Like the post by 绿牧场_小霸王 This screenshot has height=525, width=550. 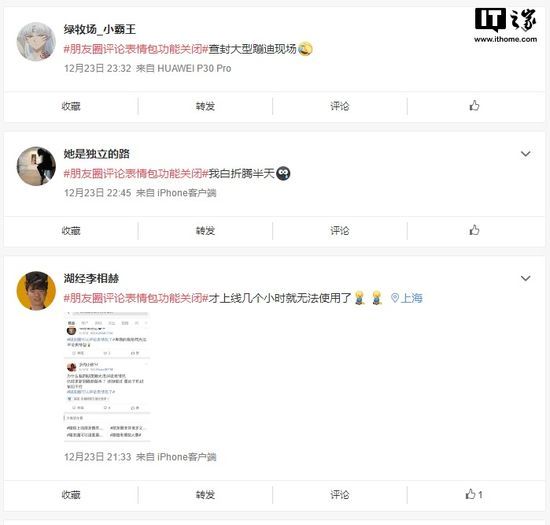[x=474, y=106]
